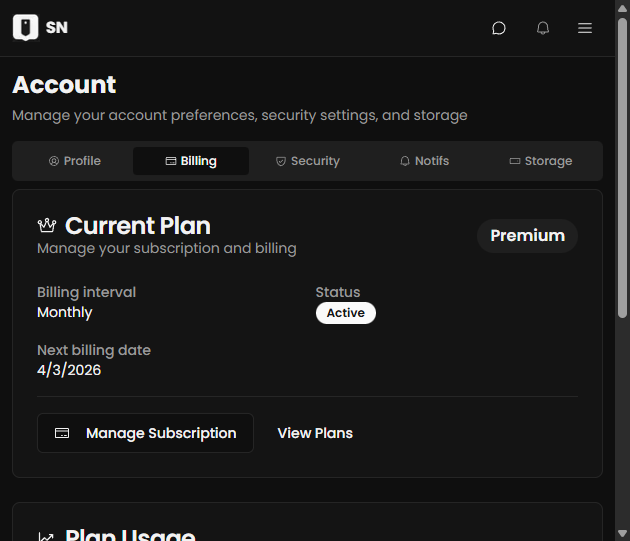The height and width of the screenshot is (541, 630).
Task: Click the Next billing date label
Action: click(x=94, y=350)
